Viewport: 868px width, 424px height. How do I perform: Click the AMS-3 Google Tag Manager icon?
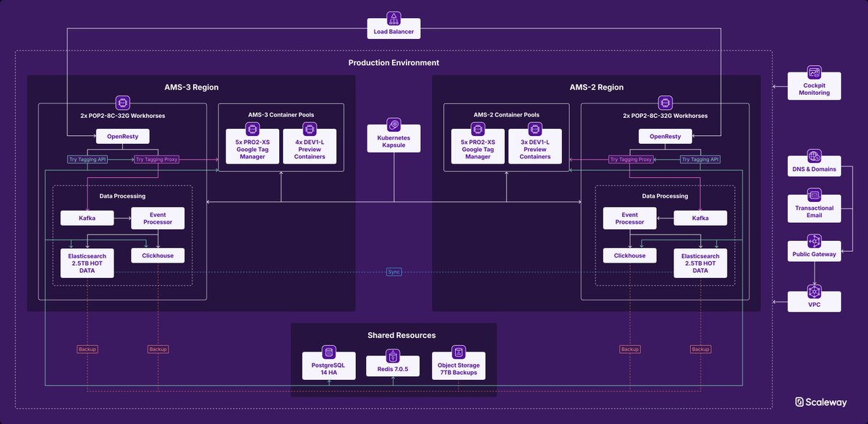click(253, 130)
